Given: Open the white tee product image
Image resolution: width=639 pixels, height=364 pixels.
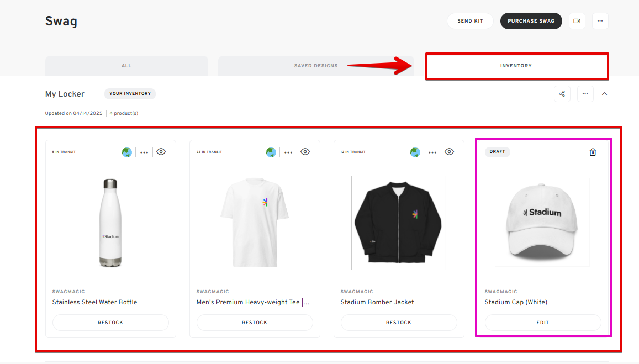Looking at the screenshot, I should (x=254, y=222).
